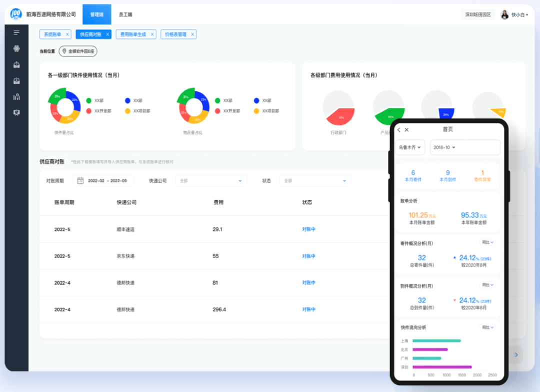Open the 乌鲁木齐 city dropdown on phone
Image resolution: width=540 pixels, height=392 pixels.
click(410, 147)
